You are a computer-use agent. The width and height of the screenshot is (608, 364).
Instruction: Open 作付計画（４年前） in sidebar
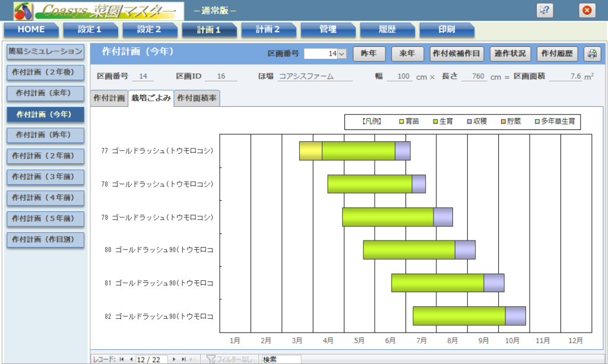(x=45, y=198)
